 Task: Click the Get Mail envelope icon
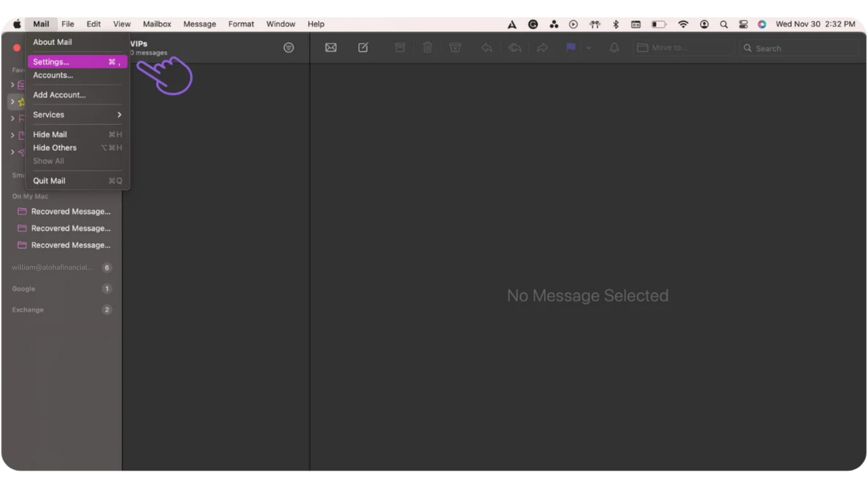point(331,47)
